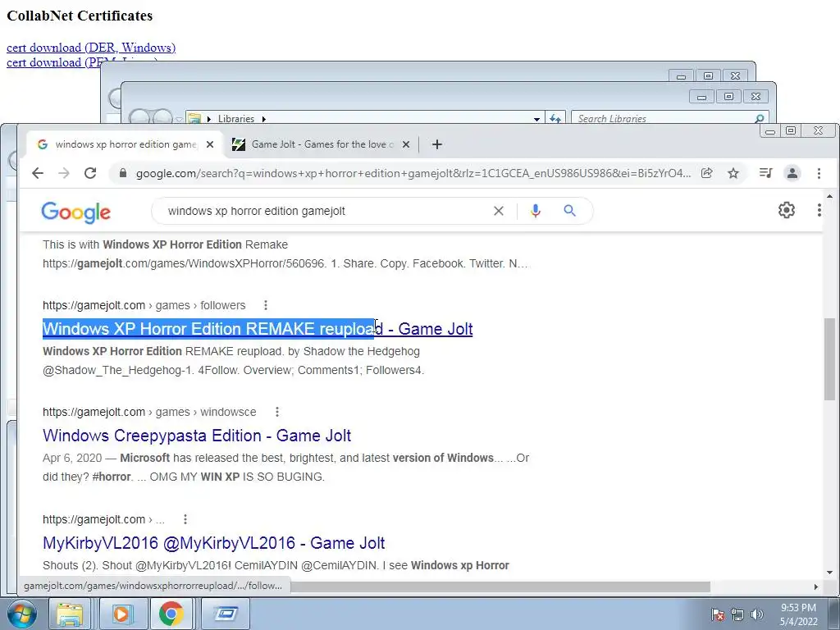Reload the Google search page
The height and width of the screenshot is (630, 840).
click(x=90, y=173)
